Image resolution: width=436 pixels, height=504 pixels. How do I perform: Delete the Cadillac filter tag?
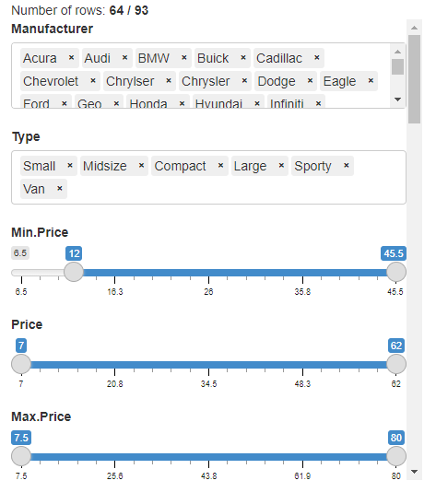click(317, 57)
